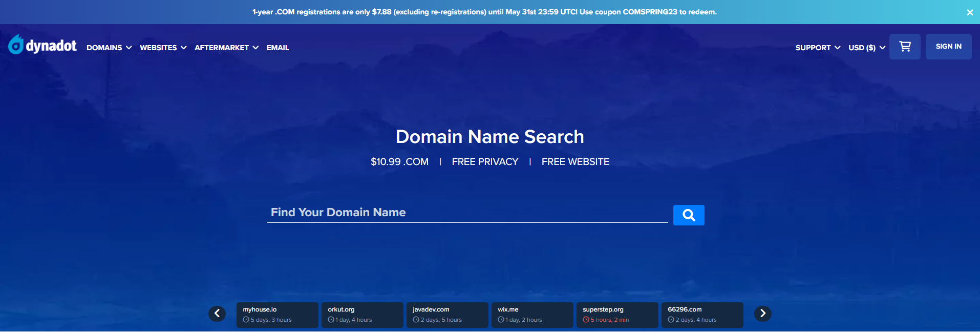Viewport: 980px width, 332px height.
Task: Click the clock icon on myhouse.io
Action: [246, 320]
